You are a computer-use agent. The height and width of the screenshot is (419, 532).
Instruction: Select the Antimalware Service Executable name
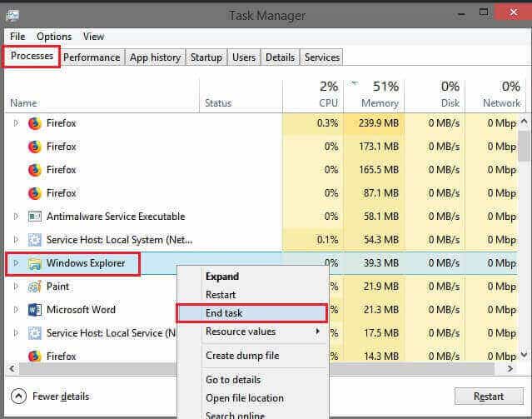click(x=116, y=217)
